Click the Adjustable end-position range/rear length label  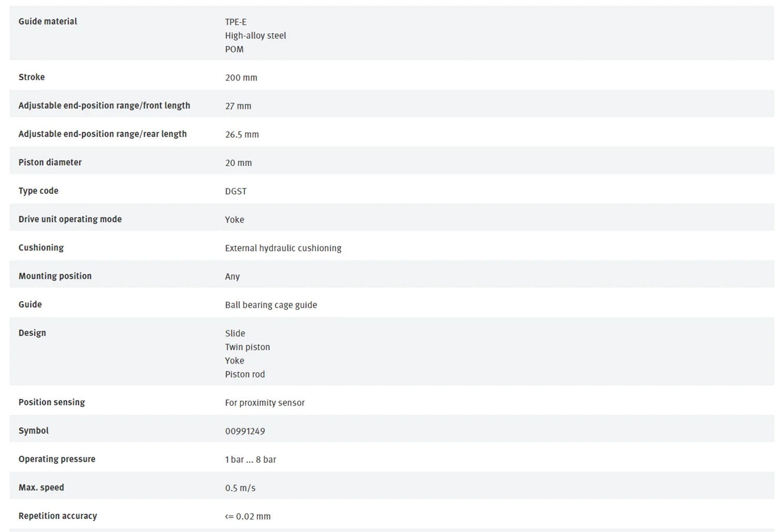(102, 134)
